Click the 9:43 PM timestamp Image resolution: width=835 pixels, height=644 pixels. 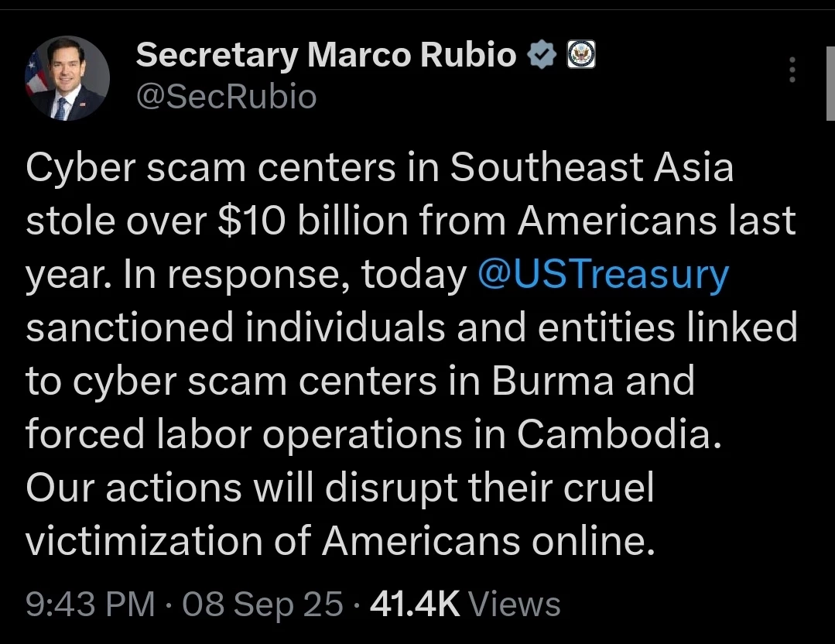click(x=91, y=605)
